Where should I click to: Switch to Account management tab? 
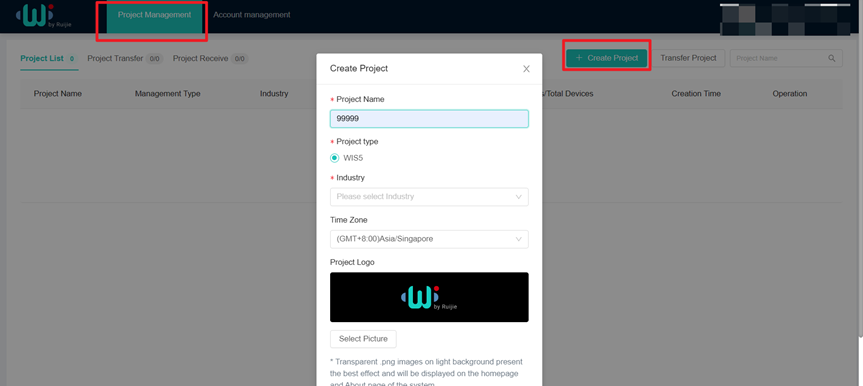click(x=252, y=15)
